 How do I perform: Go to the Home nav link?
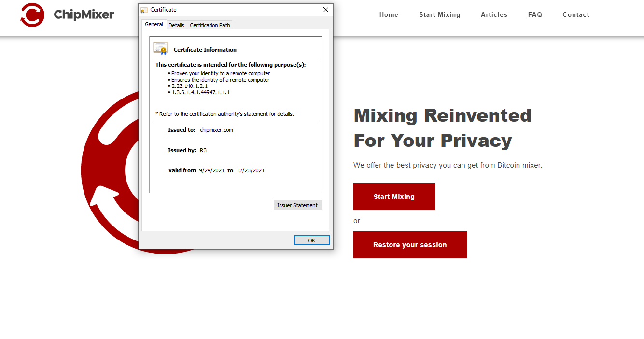coord(389,15)
